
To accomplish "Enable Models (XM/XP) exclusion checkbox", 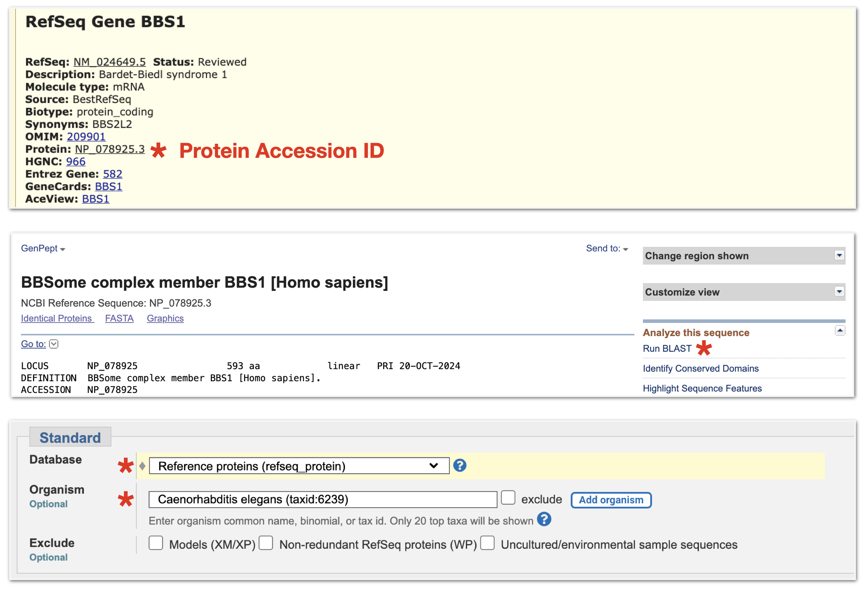I will (156, 543).
